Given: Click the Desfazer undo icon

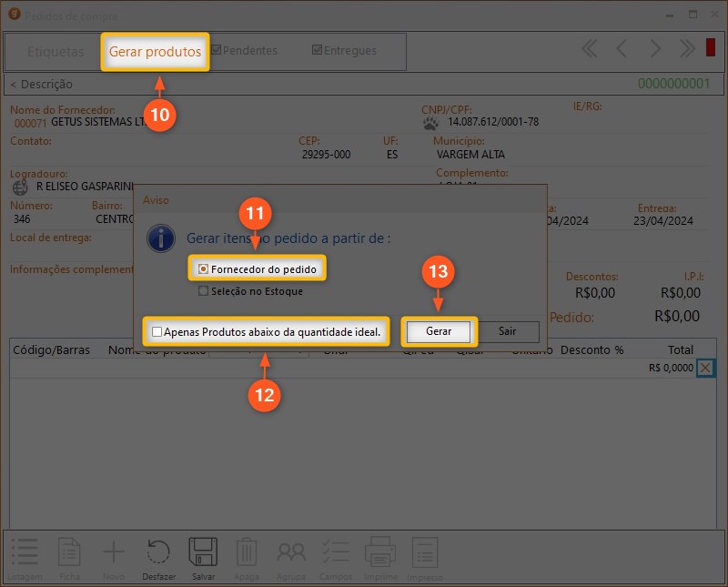Looking at the screenshot, I should [159, 553].
